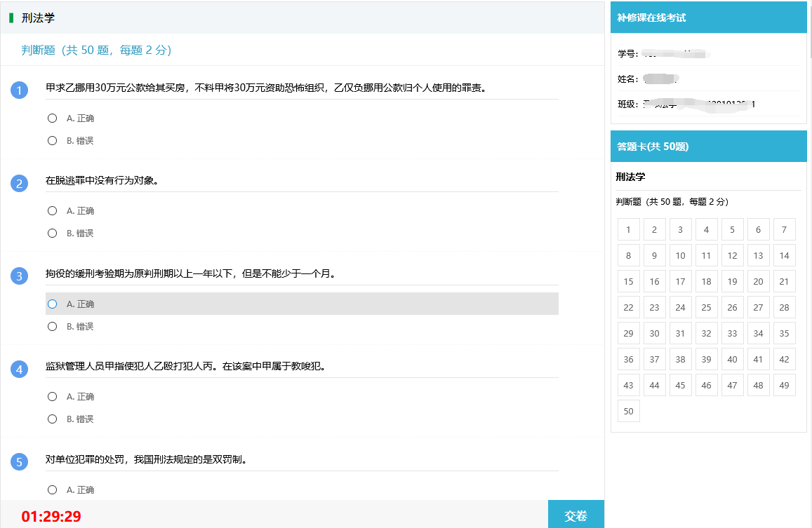Click the 补修课在线考试 panel header
Screen dimensions: 812x528
[x=708, y=18]
